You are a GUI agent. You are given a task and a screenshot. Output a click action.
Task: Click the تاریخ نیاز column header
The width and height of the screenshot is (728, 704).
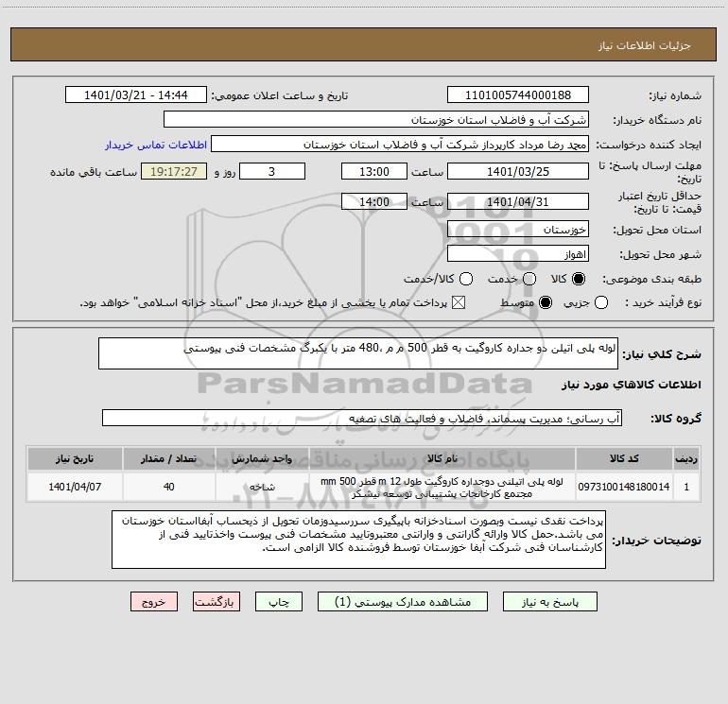75,458
